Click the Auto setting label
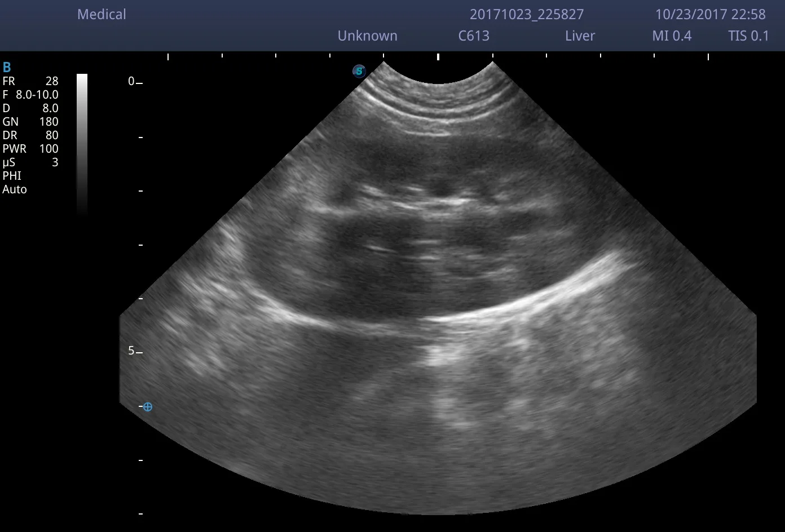This screenshot has height=532, width=785. pyautogui.click(x=15, y=189)
